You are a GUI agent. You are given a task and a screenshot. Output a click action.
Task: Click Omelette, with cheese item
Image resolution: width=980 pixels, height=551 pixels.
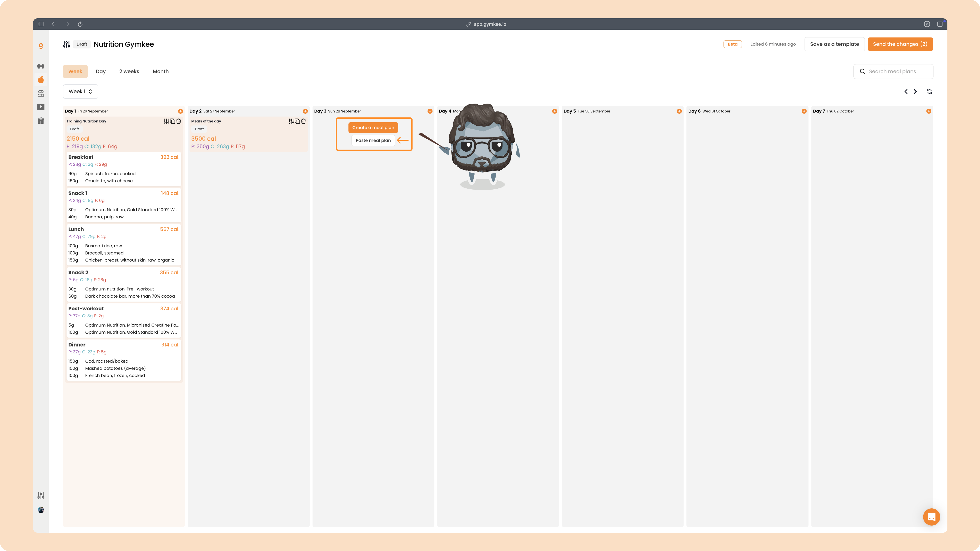pyautogui.click(x=109, y=181)
